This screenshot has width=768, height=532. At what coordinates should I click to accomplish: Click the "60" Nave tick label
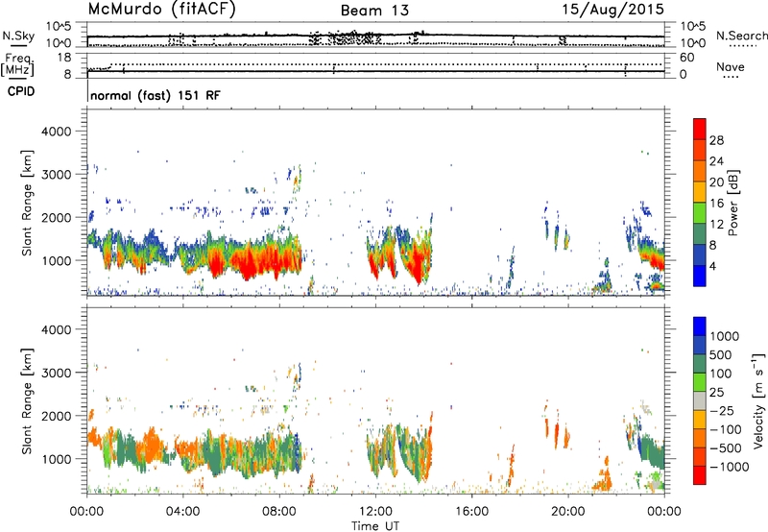(686, 58)
